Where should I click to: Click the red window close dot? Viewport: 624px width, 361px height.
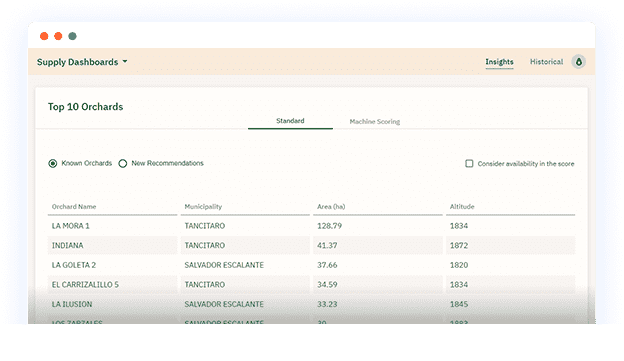[44, 36]
